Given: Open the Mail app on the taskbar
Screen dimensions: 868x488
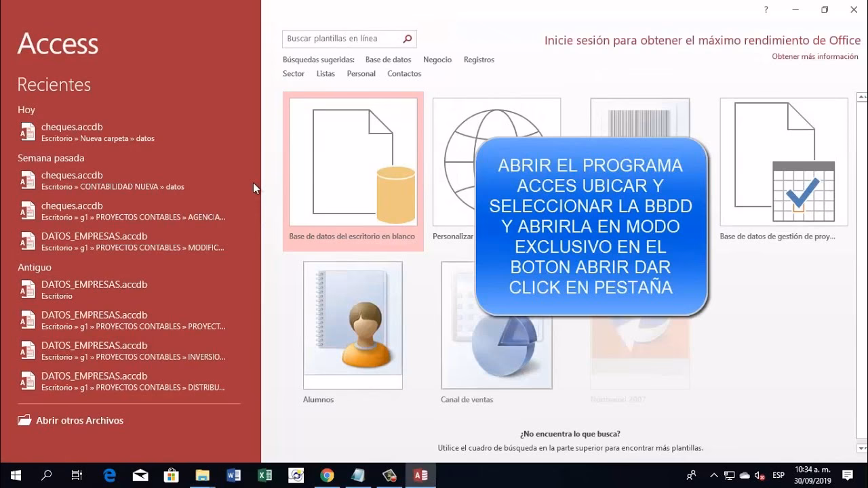Looking at the screenshot, I should tap(140, 475).
